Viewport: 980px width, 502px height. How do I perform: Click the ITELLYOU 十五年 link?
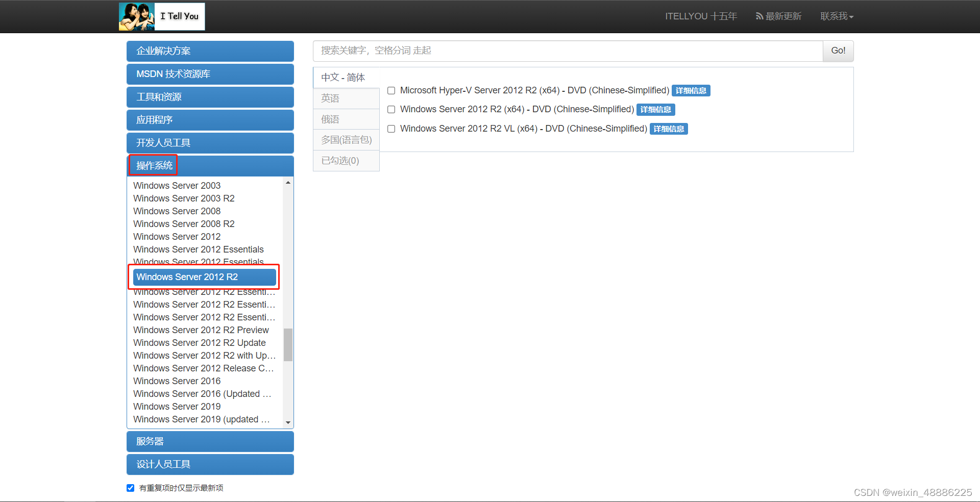700,16
